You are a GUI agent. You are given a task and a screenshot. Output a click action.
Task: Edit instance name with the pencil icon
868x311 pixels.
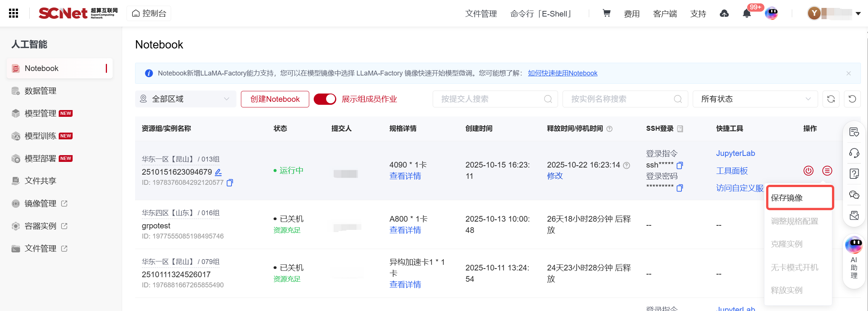(218, 172)
